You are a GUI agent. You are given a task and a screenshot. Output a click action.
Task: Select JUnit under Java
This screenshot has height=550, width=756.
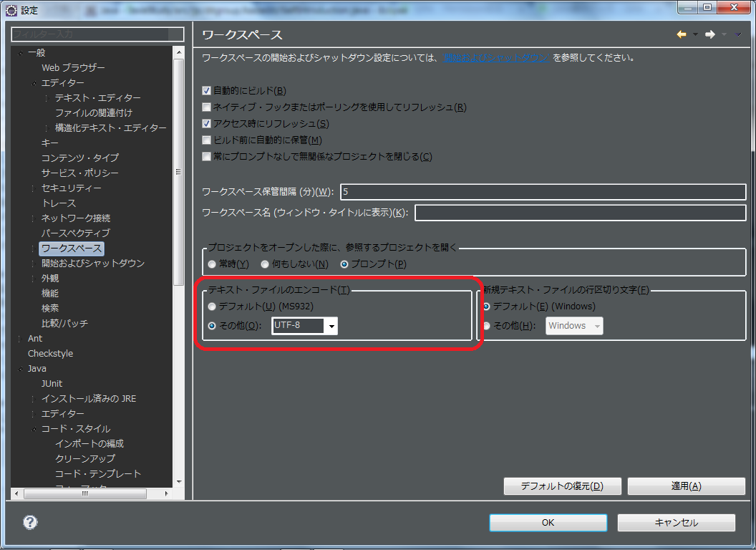(52, 384)
